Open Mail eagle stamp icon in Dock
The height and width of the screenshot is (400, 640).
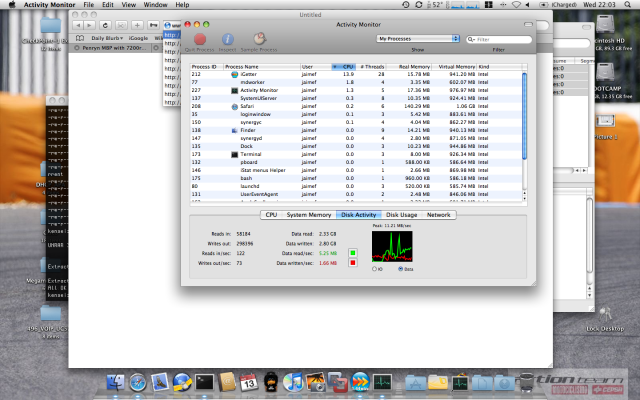[x=160, y=382]
